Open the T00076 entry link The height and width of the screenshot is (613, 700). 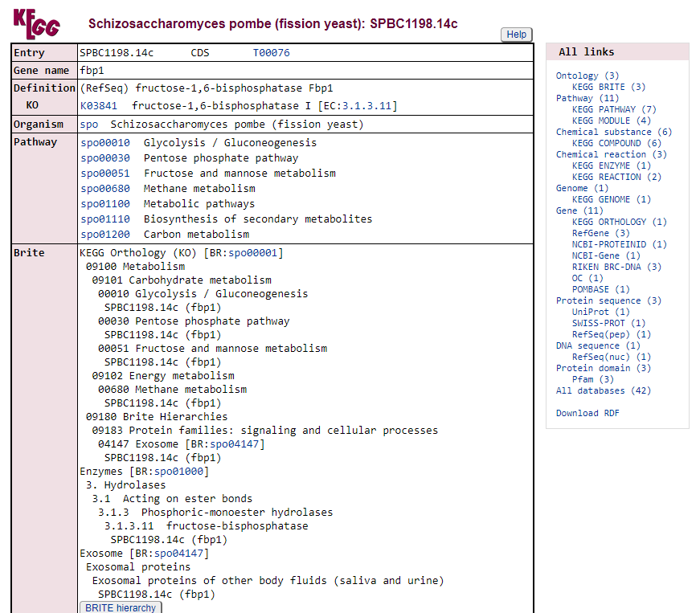coord(271,53)
